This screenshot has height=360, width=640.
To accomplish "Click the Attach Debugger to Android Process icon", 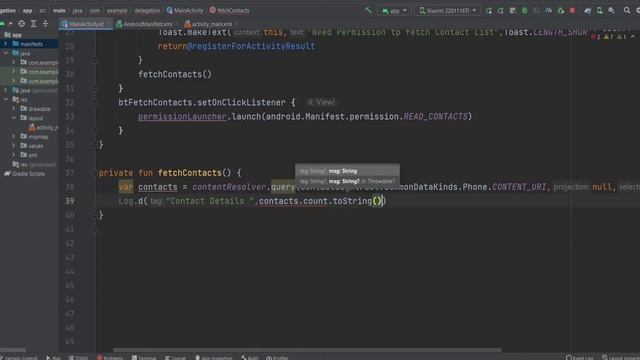I will (x=561, y=11).
